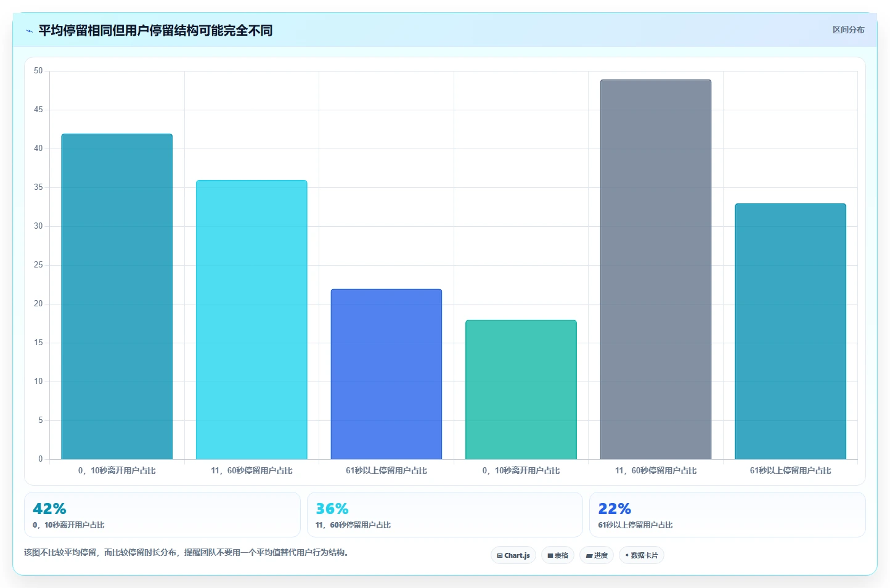
Task: Click the x-axis label under the gray bar
Action: tap(656, 470)
